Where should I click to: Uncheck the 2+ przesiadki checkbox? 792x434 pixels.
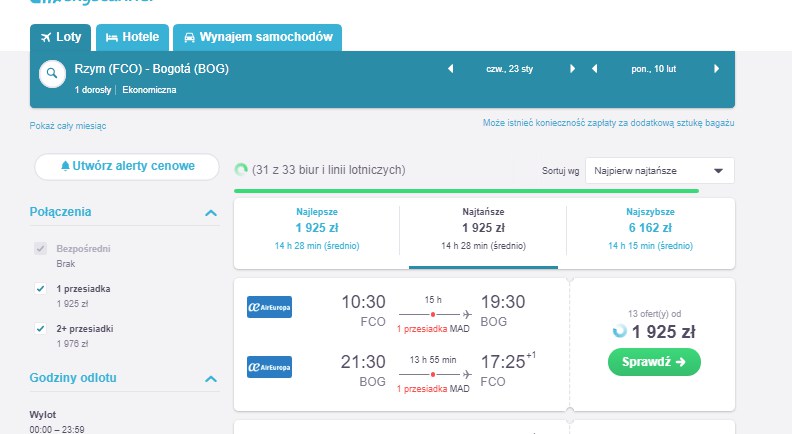click(40, 328)
